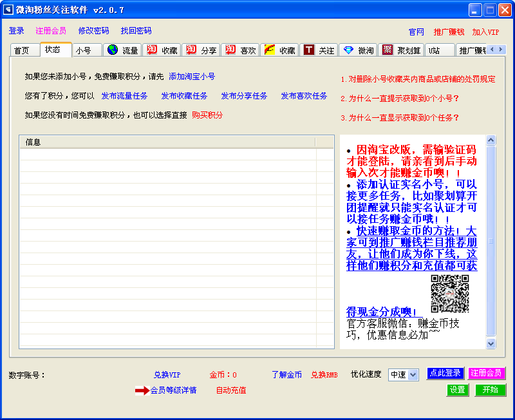The image size is (515, 420).
Task: Click the 自动充值 link
Action: [231, 390]
